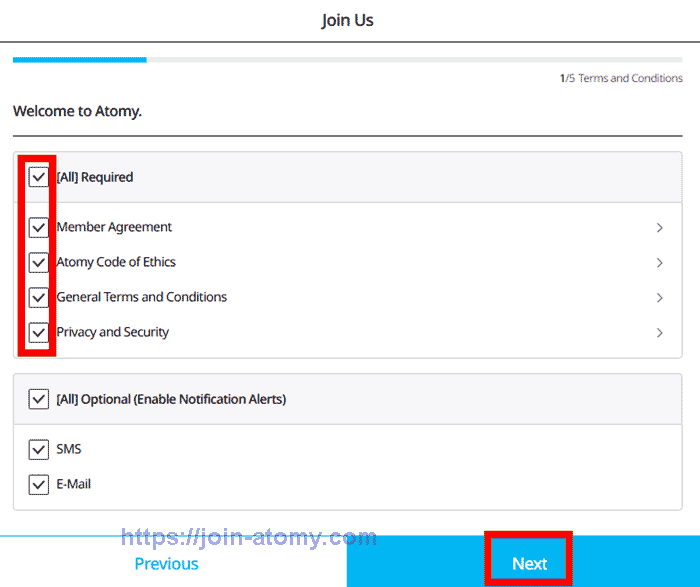The image size is (700, 587).
Task: Disable the SMS notification checkbox
Action: click(x=38, y=449)
